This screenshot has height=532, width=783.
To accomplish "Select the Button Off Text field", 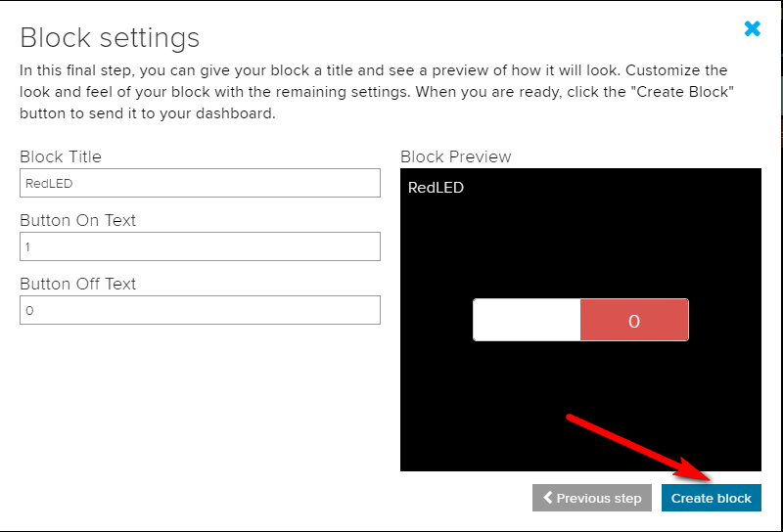I will (200, 310).
